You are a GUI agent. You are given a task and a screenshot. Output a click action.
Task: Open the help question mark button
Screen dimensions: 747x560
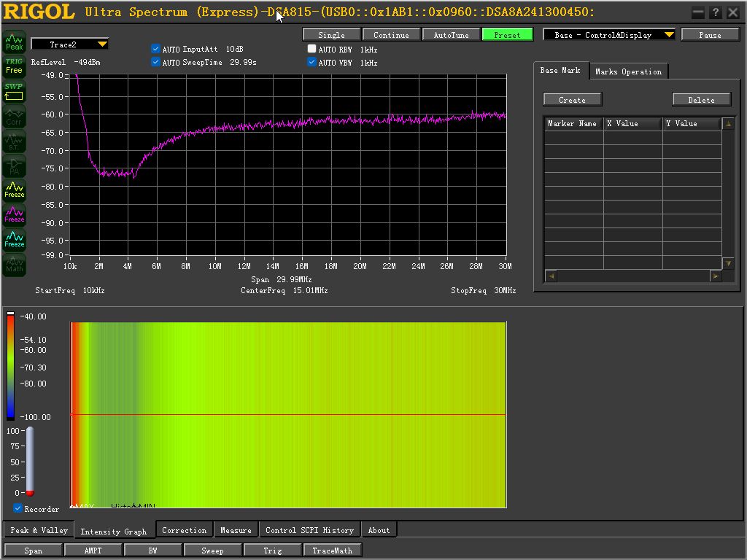[x=715, y=12]
